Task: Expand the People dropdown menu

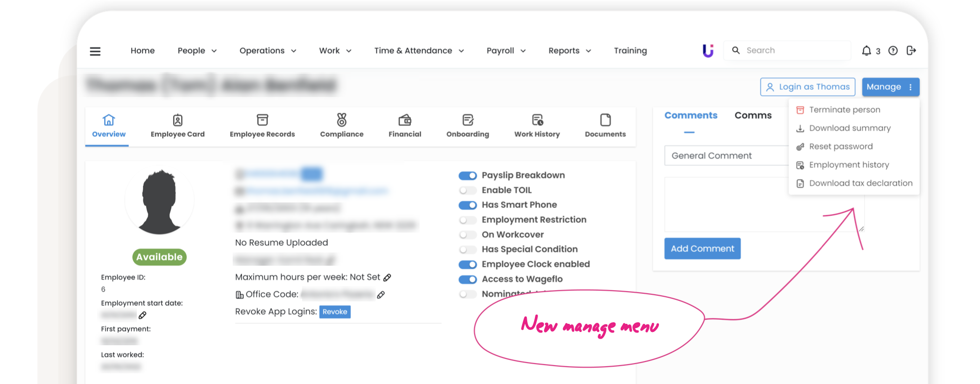Action: point(197,50)
